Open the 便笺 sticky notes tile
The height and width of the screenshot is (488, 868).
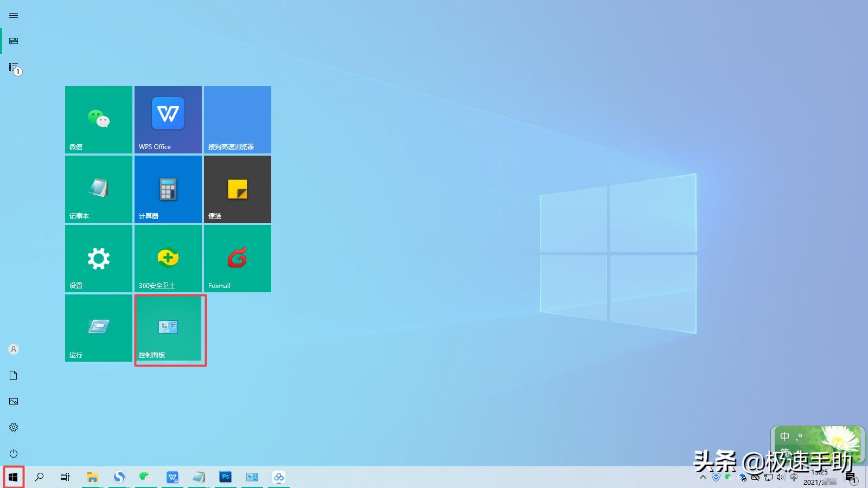[x=237, y=189]
